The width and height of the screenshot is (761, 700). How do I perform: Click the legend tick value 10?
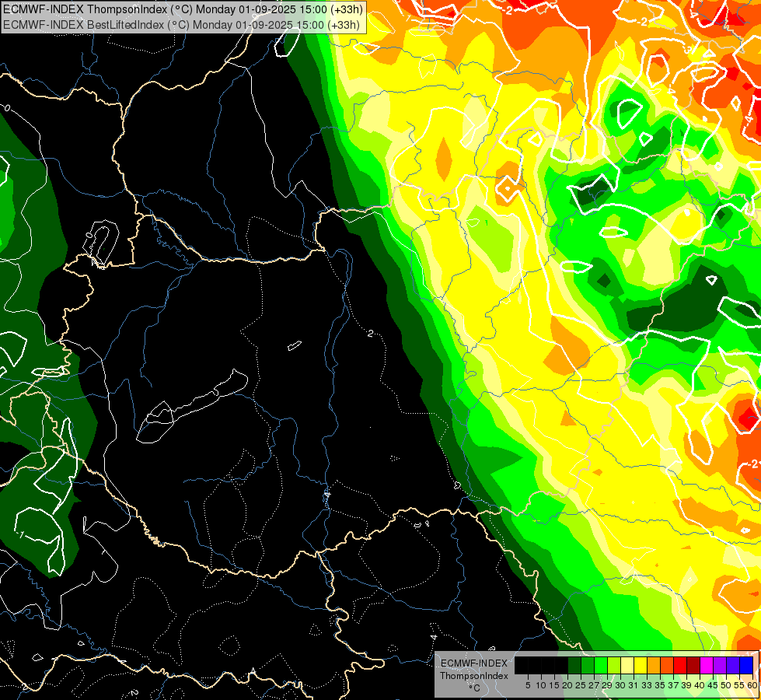click(541, 685)
